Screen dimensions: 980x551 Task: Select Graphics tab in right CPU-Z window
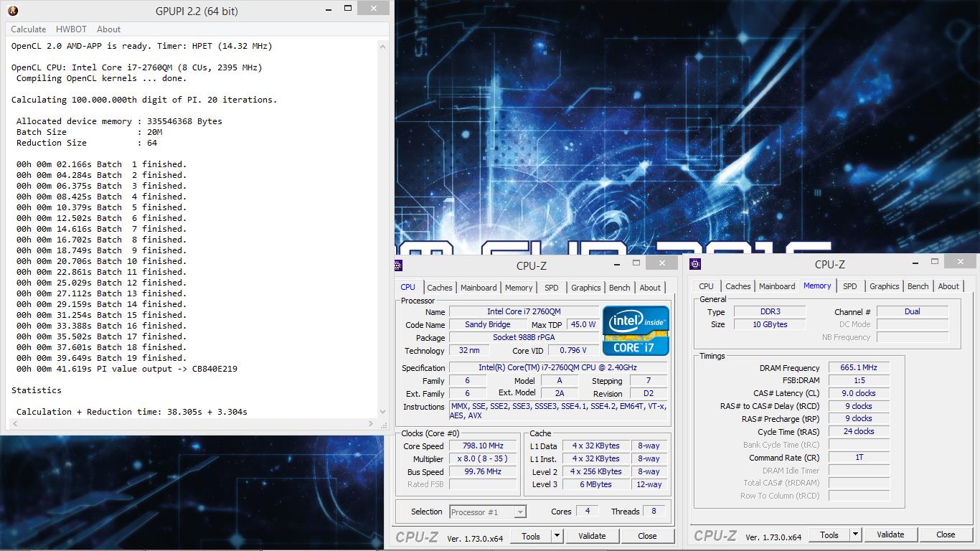885,286
